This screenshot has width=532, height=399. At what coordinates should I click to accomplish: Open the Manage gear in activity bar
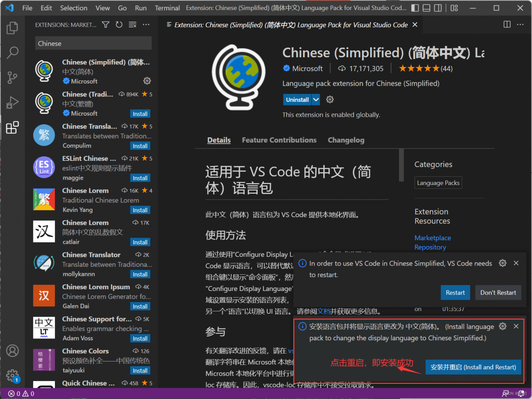click(12, 376)
